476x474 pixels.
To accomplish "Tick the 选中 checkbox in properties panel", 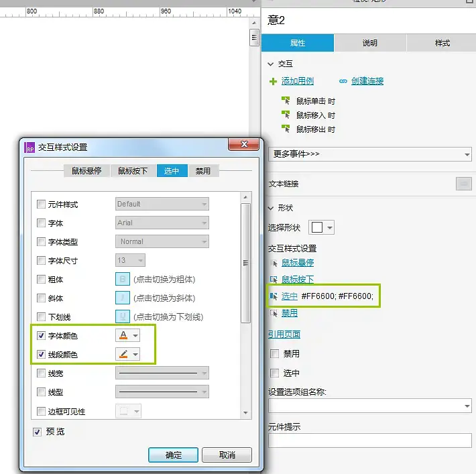I will tap(274, 373).
